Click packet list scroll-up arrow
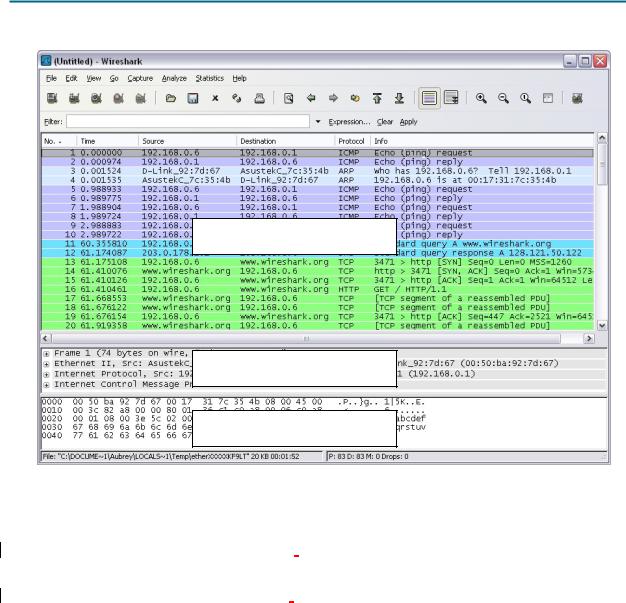Screen dimensions: 626x603 (x=602, y=138)
